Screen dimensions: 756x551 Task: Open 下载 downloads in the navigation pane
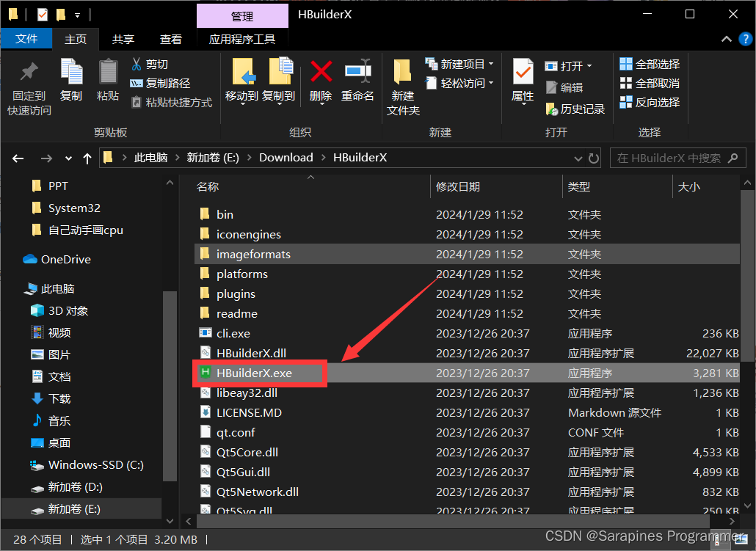point(51,398)
